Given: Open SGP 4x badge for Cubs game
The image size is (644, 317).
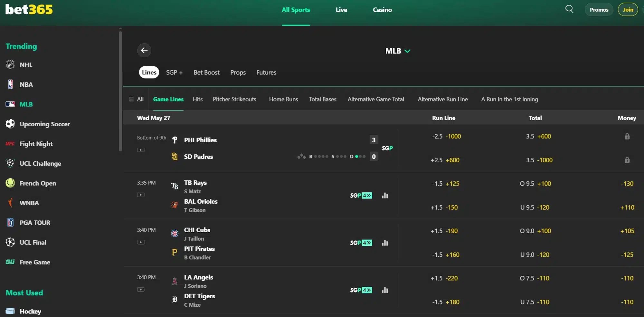Looking at the screenshot, I should (x=361, y=243).
